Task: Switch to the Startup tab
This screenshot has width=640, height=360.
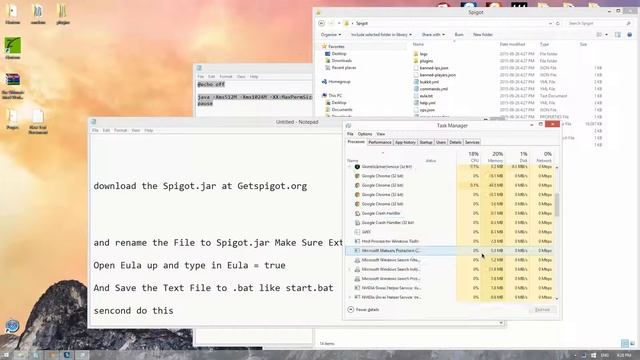Action: coord(426,142)
